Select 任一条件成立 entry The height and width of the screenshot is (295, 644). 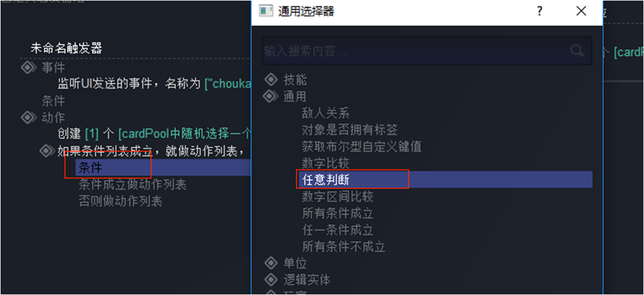click(337, 230)
